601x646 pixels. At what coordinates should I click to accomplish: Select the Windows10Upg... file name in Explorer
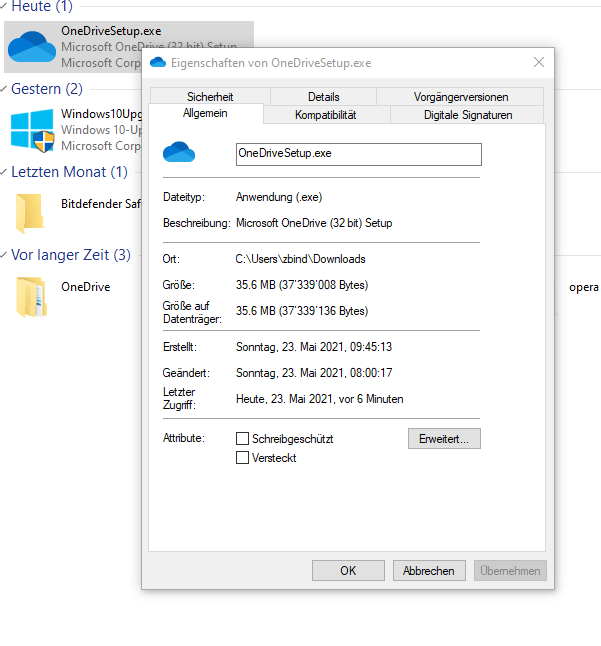[101, 114]
